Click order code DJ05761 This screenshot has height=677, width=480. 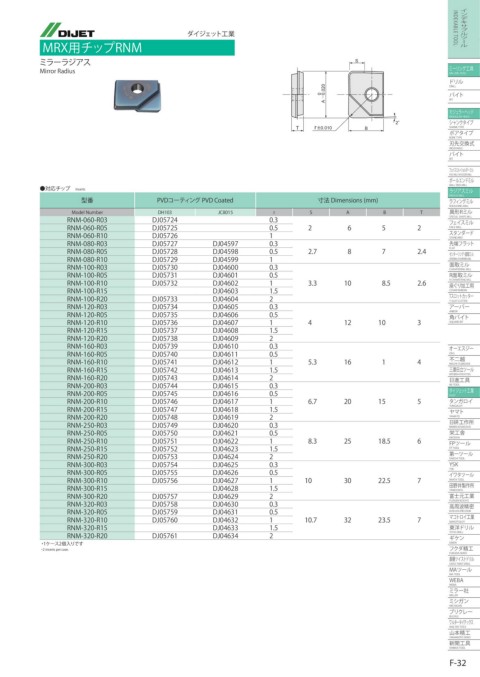tap(165, 536)
